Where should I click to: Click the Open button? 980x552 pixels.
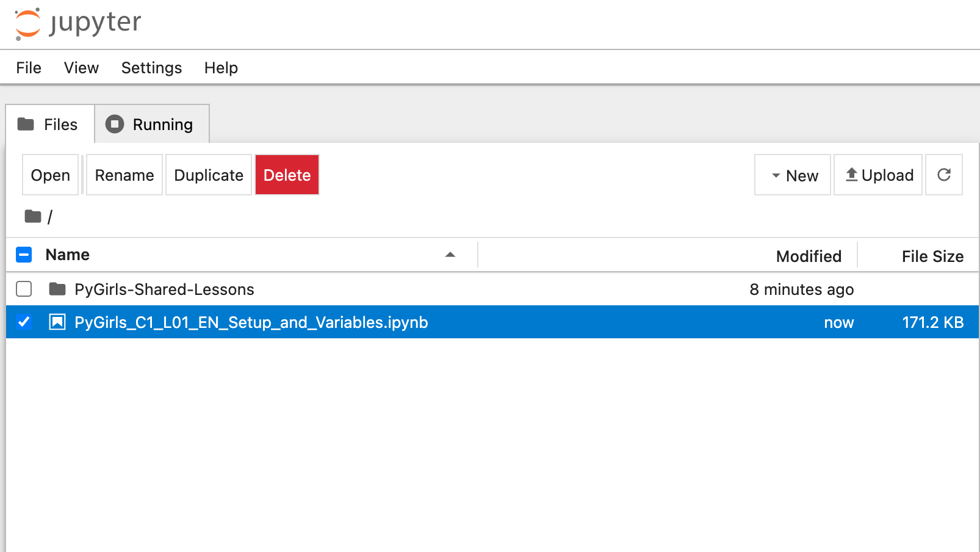coord(51,175)
